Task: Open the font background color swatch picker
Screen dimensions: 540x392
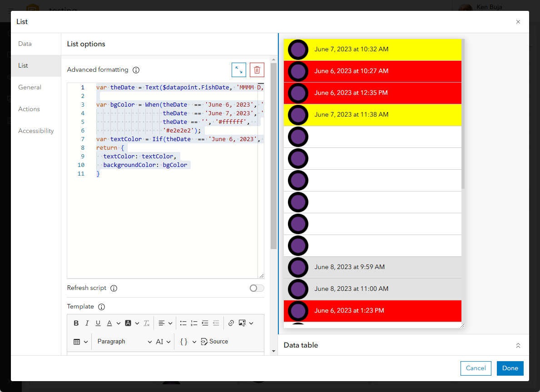Action: [x=129, y=323]
